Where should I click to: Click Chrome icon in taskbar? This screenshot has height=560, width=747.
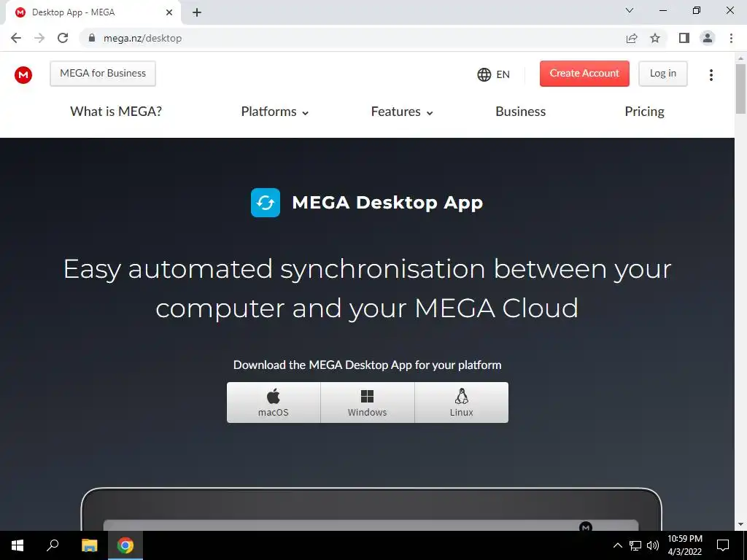(125, 545)
